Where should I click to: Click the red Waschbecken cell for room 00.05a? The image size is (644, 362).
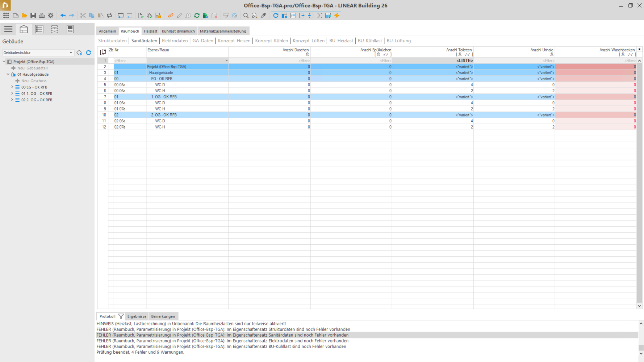coord(595,85)
